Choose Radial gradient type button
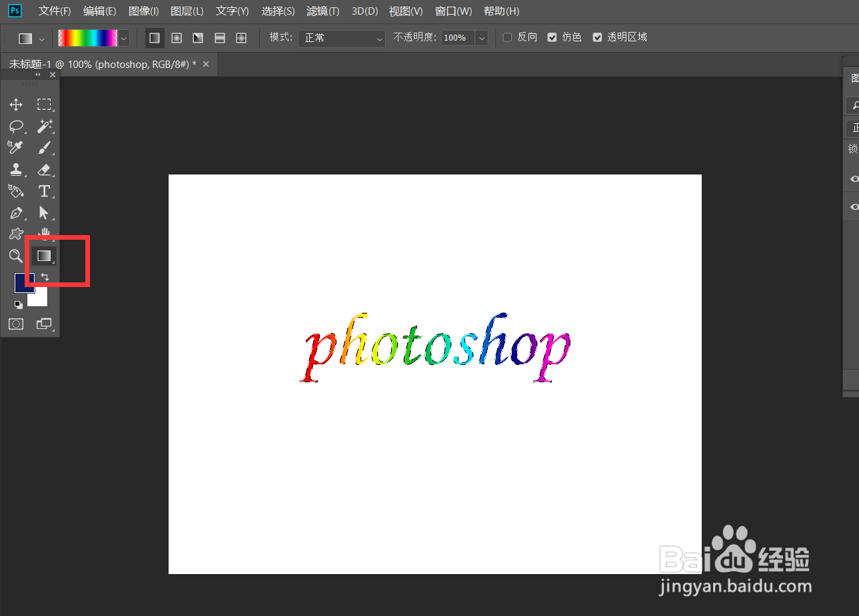859x616 pixels. click(177, 38)
